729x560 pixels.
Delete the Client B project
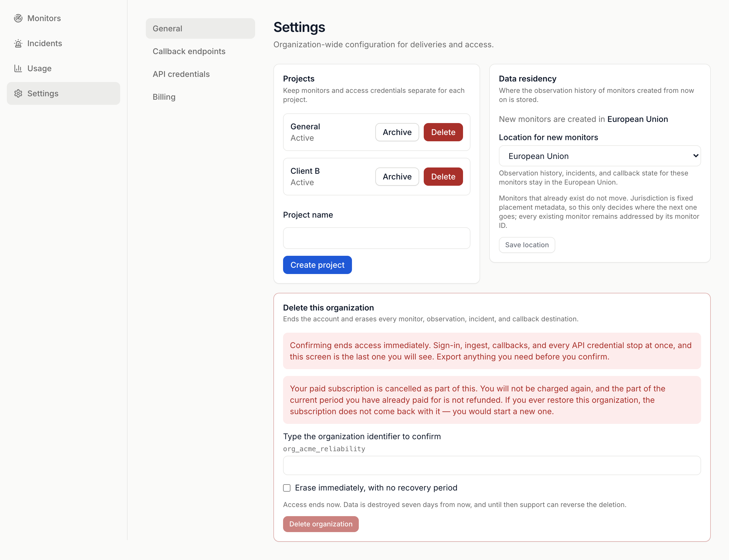(443, 177)
